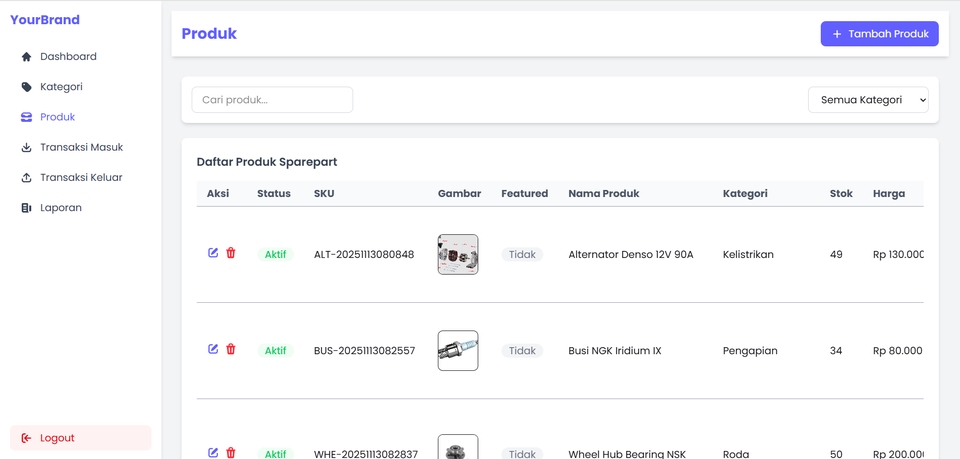Delete the Wheel Hub Bearing NSK row

click(231, 452)
